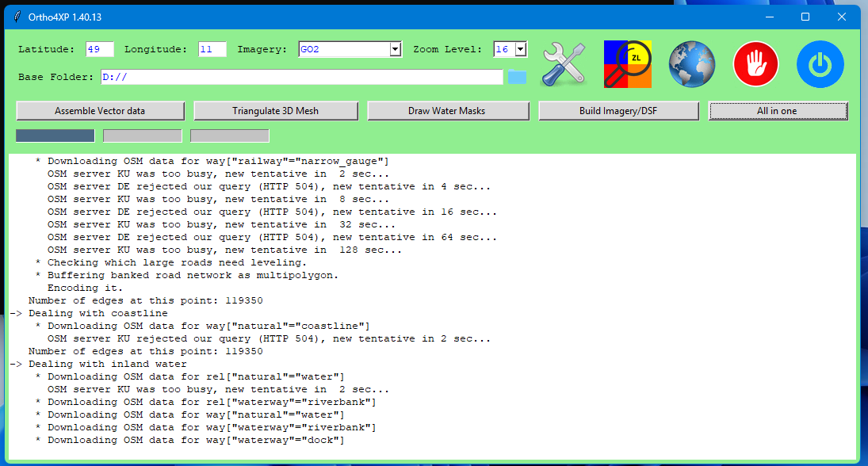Click the second empty progress bar
The image size is (868, 466).
point(142,136)
